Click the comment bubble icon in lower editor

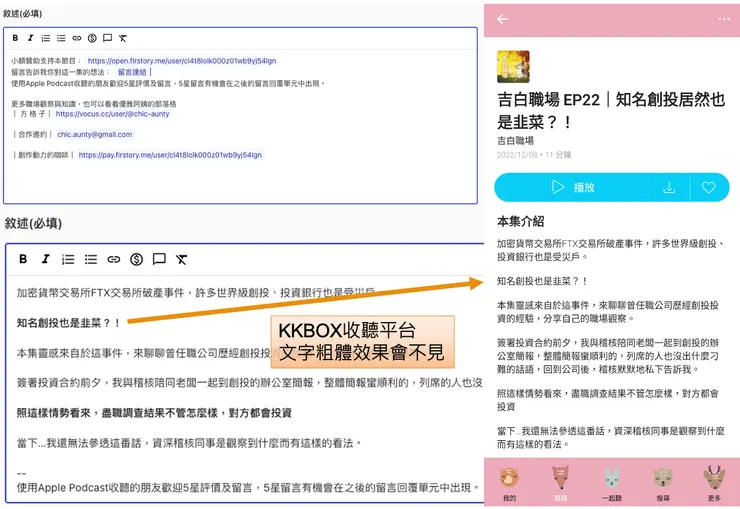click(x=159, y=259)
